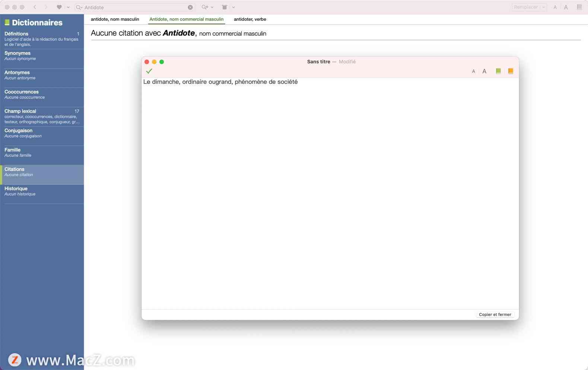Expand the favorites dropdown arrow
588x370 pixels.
coord(68,7)
